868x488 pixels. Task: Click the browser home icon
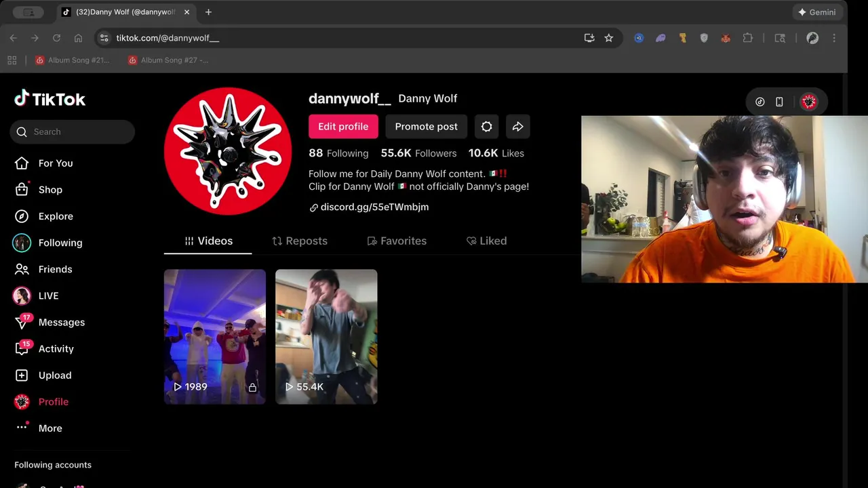[x=78, y=38]
